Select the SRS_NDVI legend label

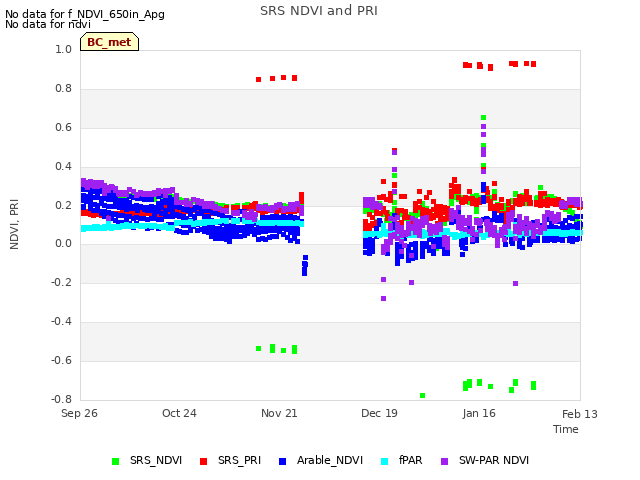point(156,460)
